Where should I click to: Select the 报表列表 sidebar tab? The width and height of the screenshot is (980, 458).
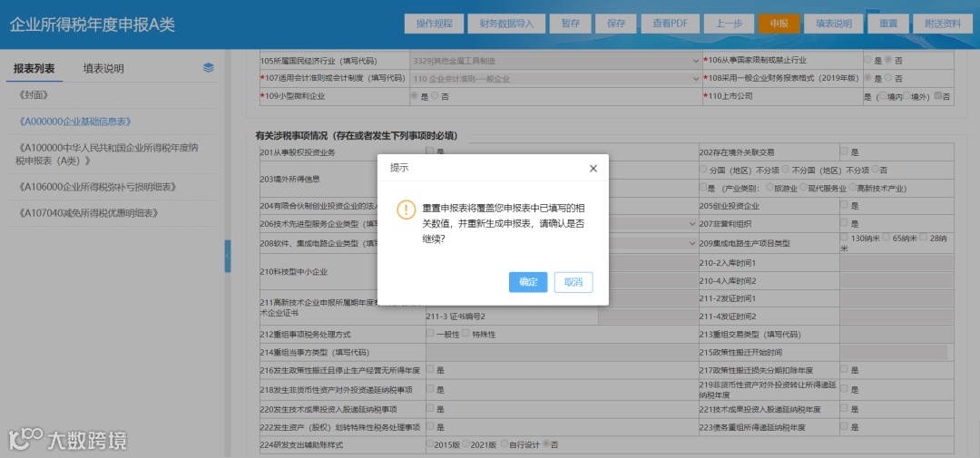point(34,69)
